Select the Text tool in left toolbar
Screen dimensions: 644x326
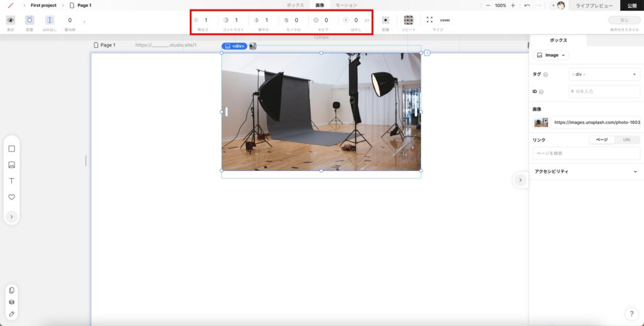point(11,181)
